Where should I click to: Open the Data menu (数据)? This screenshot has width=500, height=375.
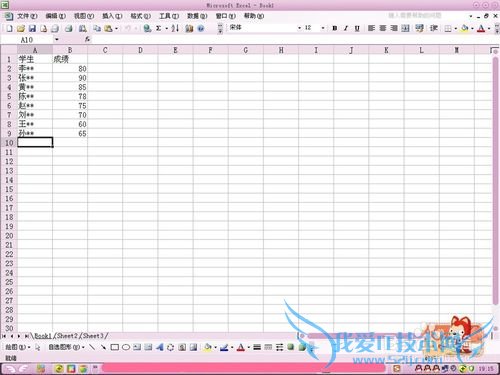pyautogui.click(x=197, y=16)
